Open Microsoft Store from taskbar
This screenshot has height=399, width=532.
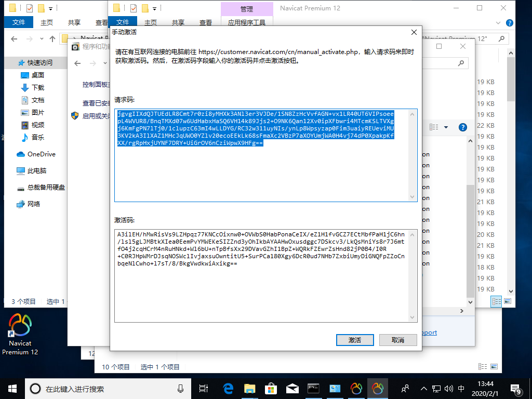pos(271,389)
